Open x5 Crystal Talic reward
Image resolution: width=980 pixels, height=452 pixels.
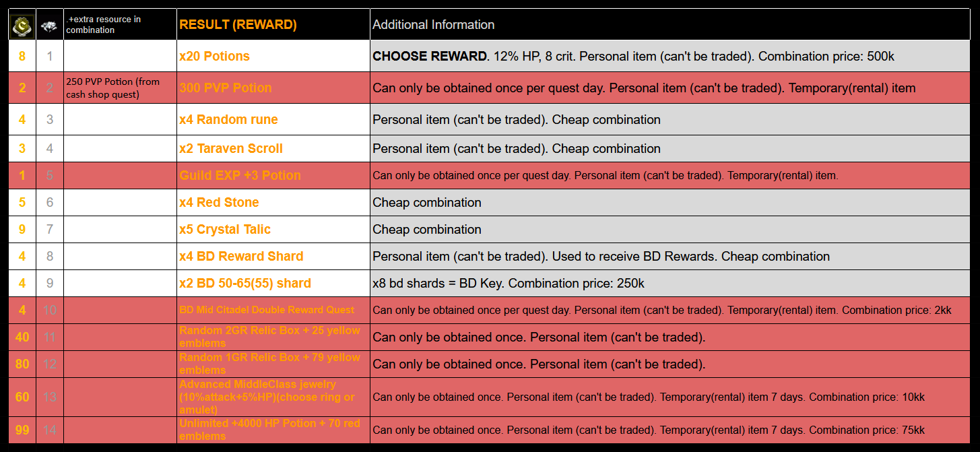pos(225,230)
